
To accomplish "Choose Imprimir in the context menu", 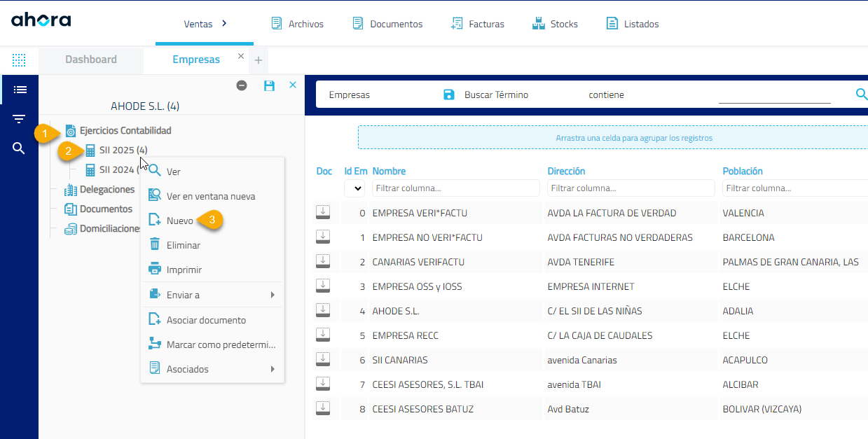I will (x=212, y=270).
